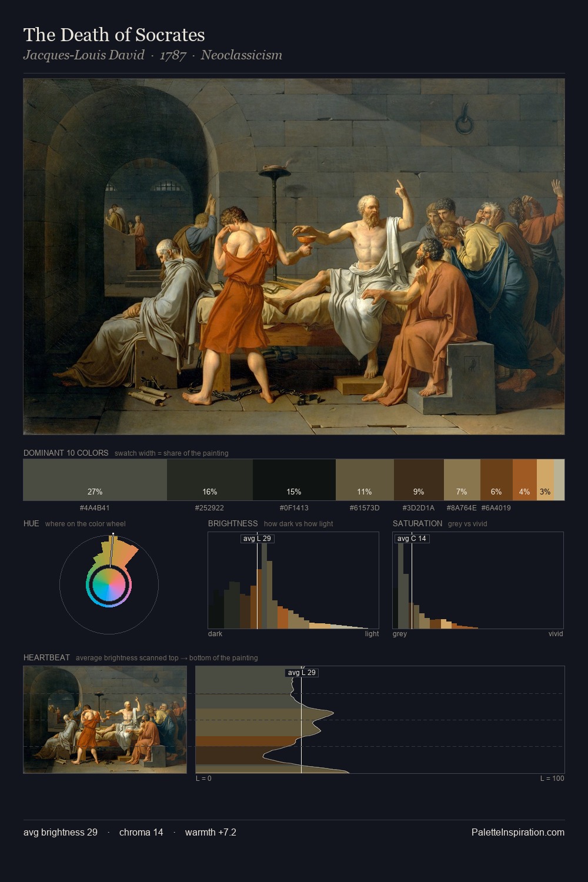Click the hex code #61573D
Viewport: 588px width, 882px height.
point(365,508)
